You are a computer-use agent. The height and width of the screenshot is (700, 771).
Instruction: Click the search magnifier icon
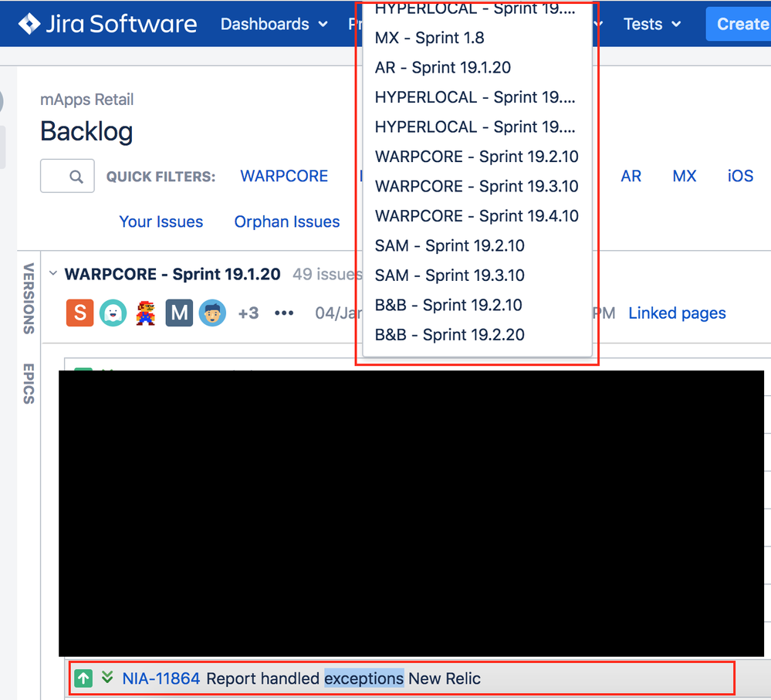[x=76, y=177]
